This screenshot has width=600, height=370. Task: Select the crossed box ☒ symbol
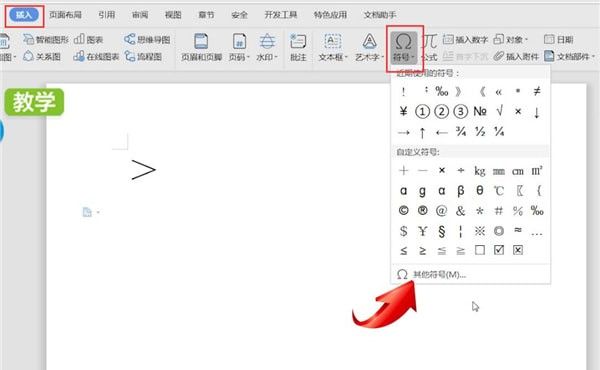(518, 250)
